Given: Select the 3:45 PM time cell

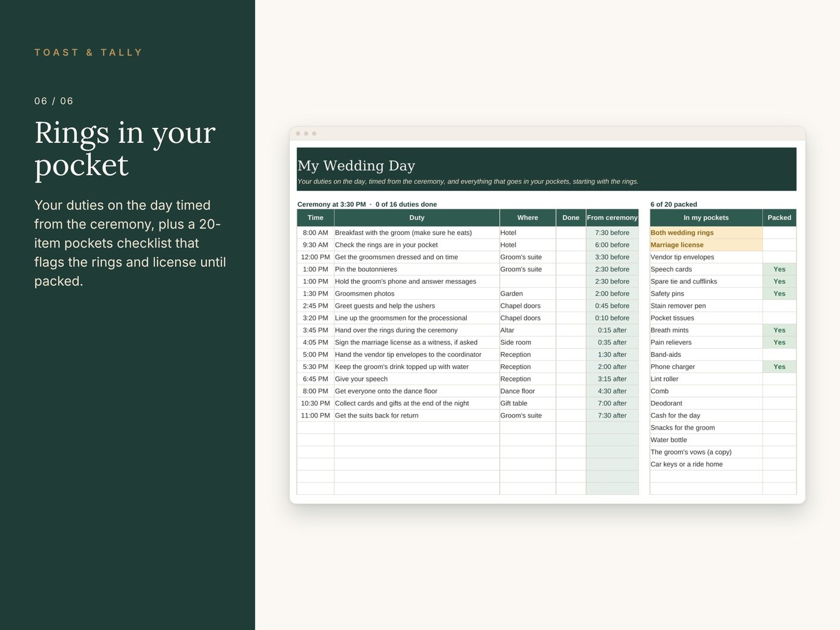Looking at the screenshot, I should coord(316,330).
